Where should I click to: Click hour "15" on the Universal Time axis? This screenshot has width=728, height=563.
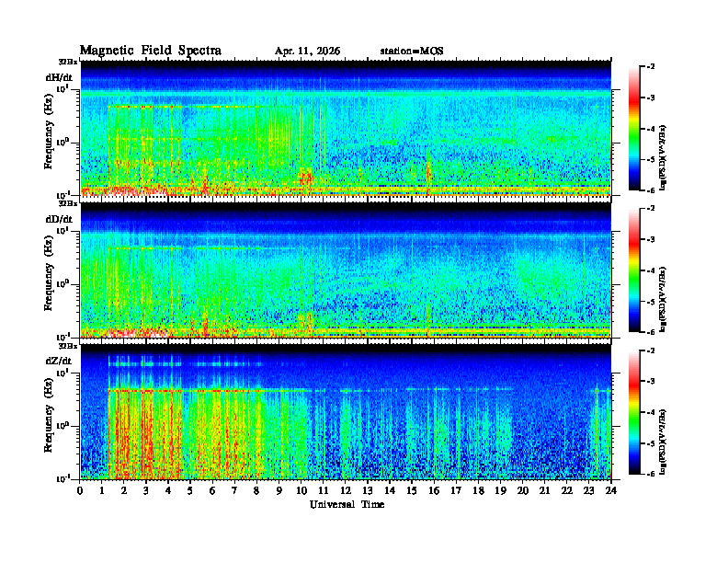click(x=412, y=491)
